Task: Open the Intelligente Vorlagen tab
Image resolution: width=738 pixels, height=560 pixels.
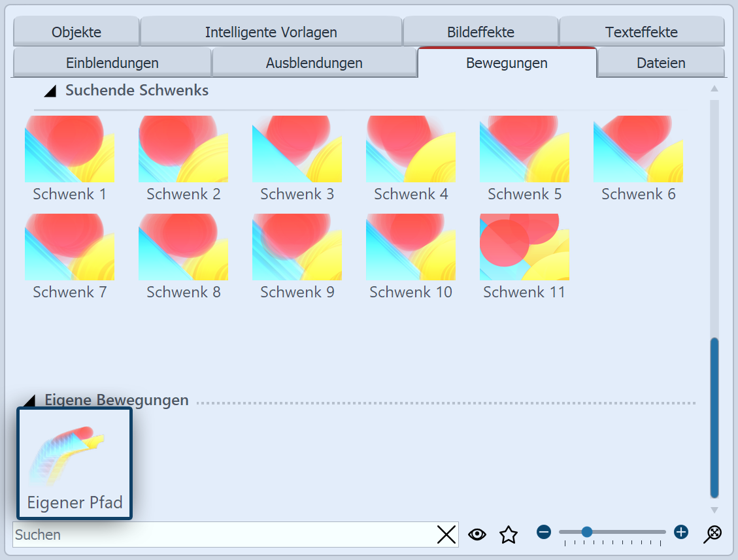Action: click(x=271, y=31)
